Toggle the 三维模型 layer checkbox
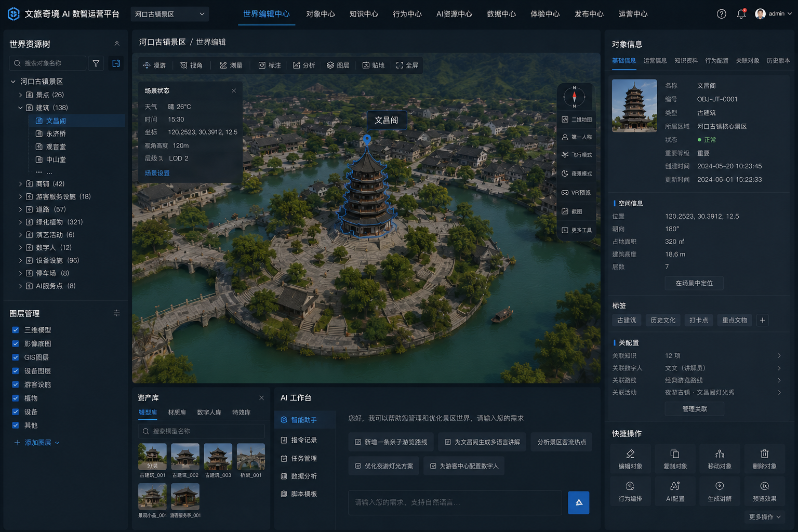 [16, 330]
